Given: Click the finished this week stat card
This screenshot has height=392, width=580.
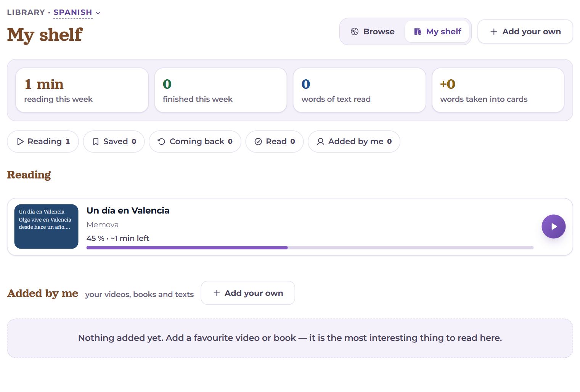Looking at the screenshot, I should pos(221,90).
